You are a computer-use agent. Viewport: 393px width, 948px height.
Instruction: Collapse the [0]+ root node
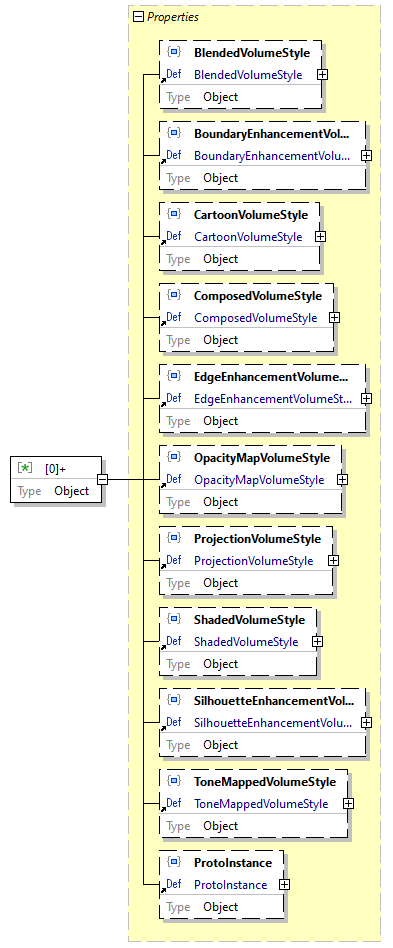point(103,479)
